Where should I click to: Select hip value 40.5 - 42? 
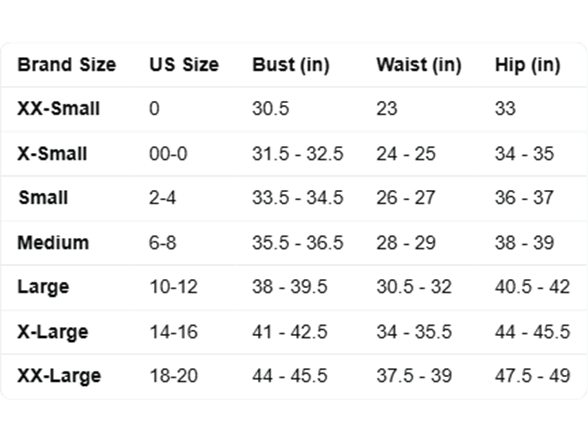click(532, 287)
